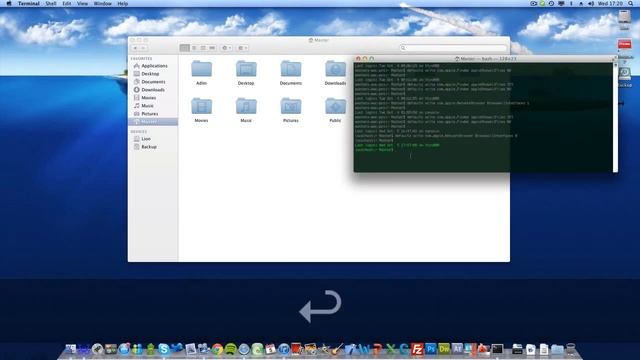Open the Edit menu

tap(67, 4)
